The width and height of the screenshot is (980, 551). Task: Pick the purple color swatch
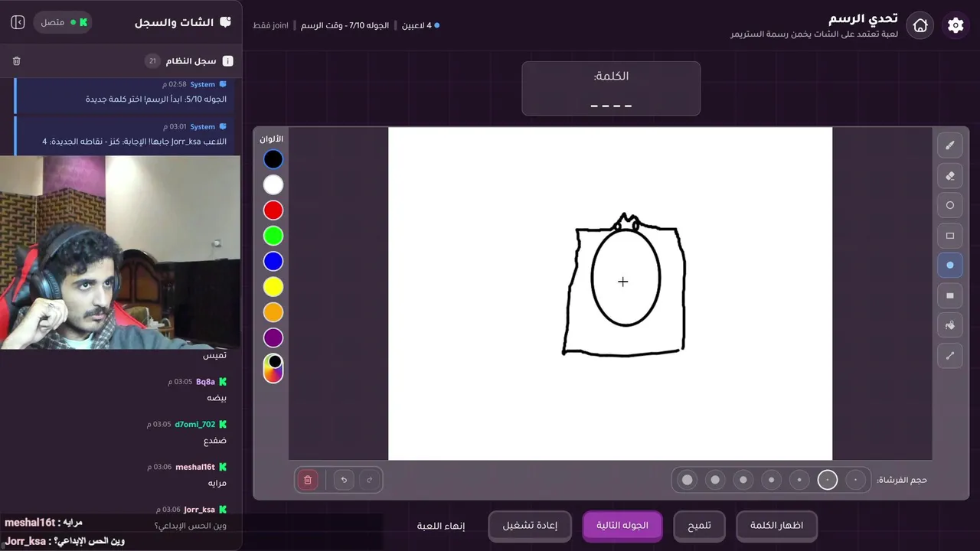273,337
